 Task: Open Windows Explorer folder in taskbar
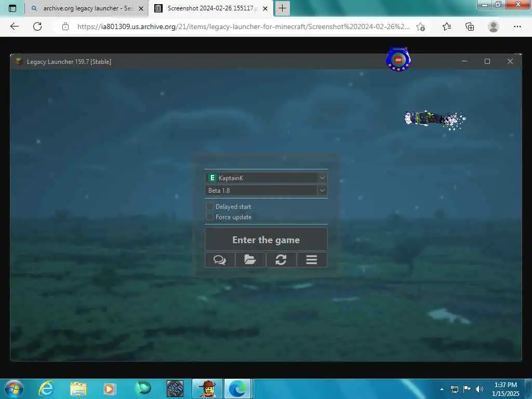[78, 389]
